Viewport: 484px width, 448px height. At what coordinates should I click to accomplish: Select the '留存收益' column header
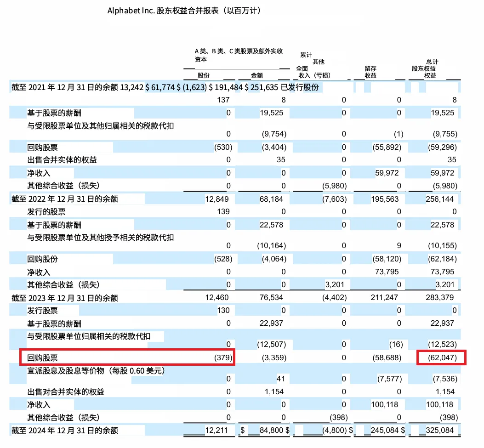point(370,72)
